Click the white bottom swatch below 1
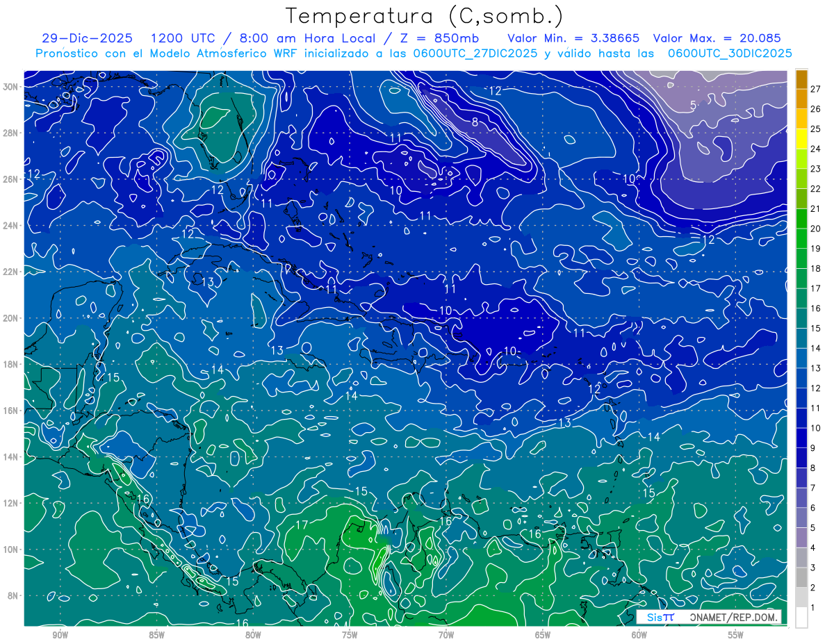Image resolution: width=834 pixels, height=644 pixels. pos(801,618)
